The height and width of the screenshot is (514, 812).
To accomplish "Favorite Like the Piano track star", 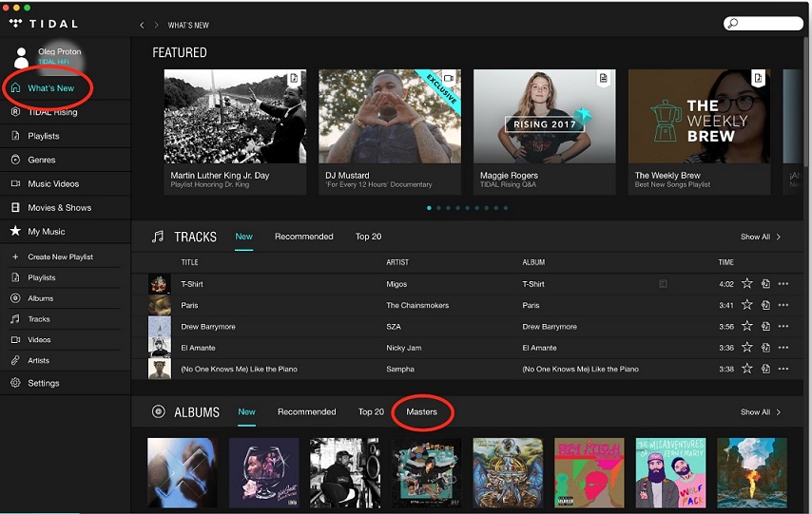I will (x=746, y=369).
